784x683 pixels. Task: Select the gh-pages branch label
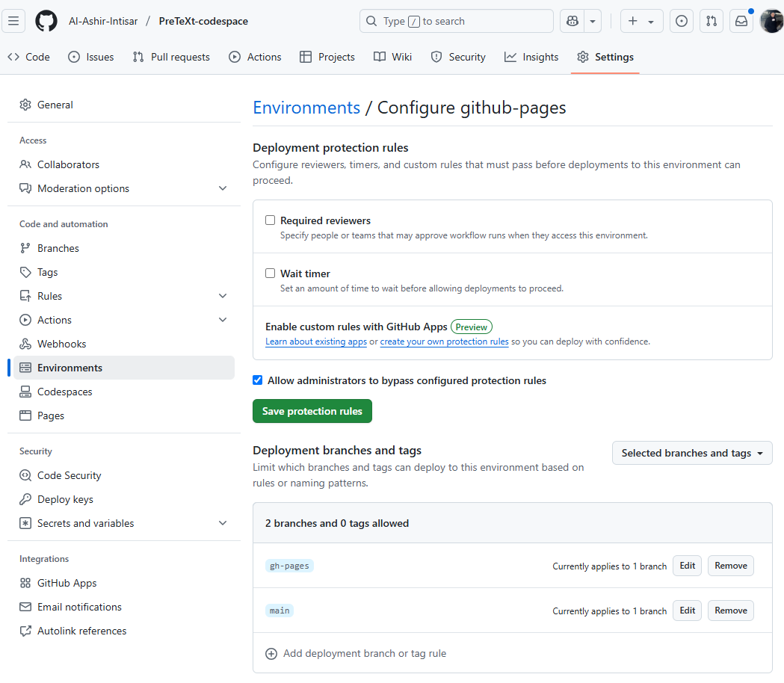[289, 566]
